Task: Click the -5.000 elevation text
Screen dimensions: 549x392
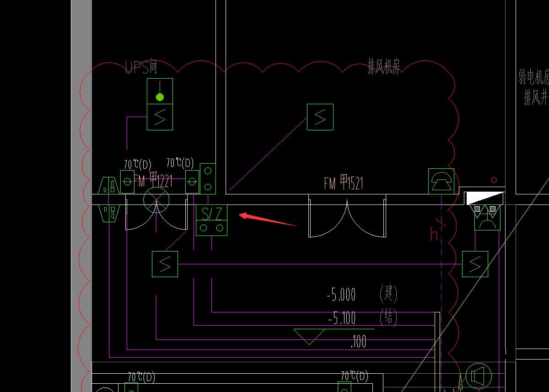Action: 341,295
